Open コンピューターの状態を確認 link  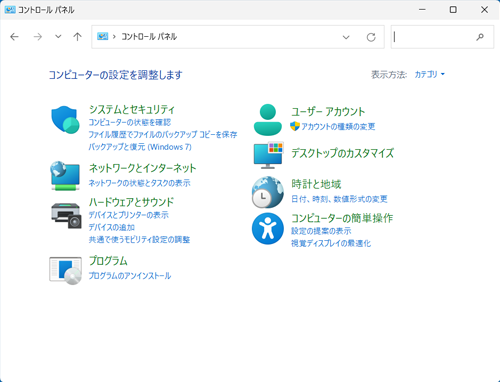pos(130,122)
